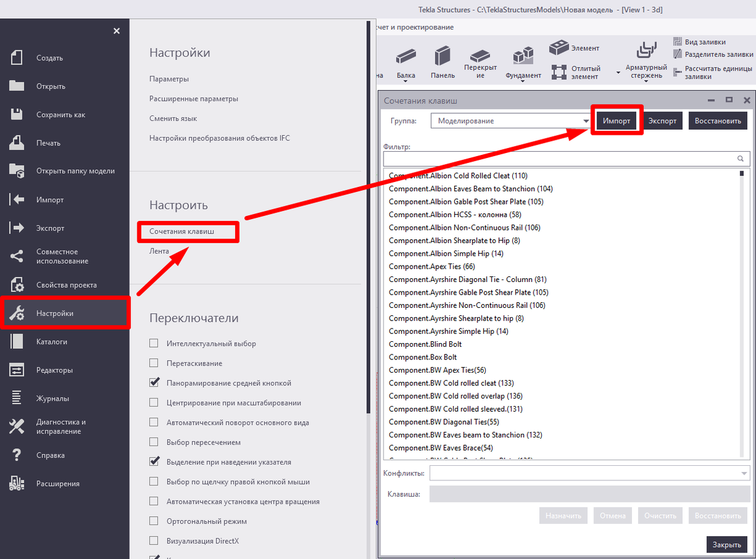Open the Группа Моделирование dropdown
The width and height of the screenshot is (756, 559).
(x=510, y=121)
